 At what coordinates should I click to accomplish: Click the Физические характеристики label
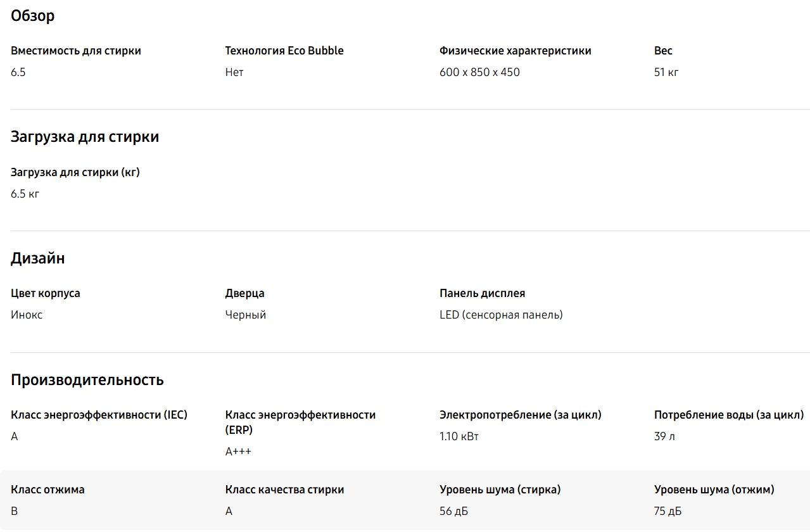pyautogui.click(x=516, y=51)
